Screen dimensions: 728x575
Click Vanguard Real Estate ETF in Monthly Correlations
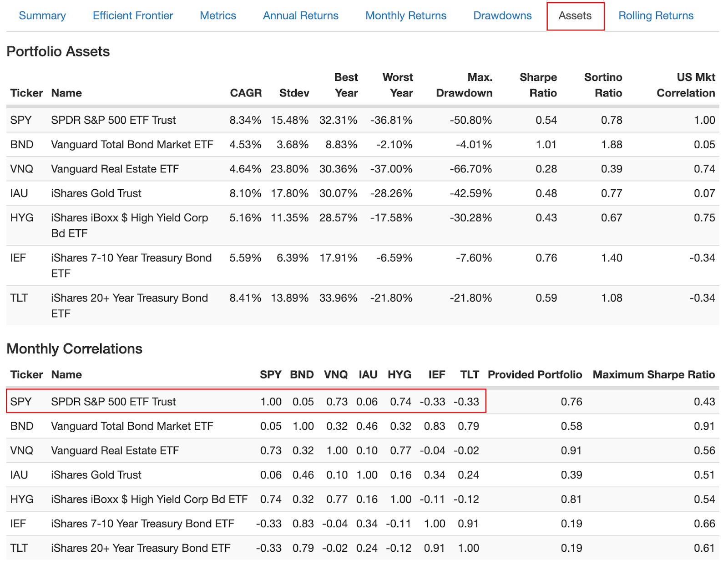[115, 450]
